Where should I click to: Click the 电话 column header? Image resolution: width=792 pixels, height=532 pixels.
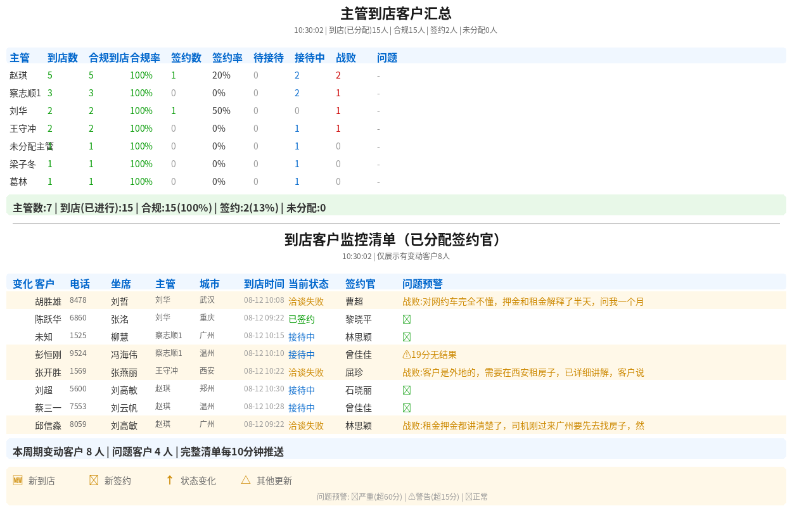pos(80,284)
